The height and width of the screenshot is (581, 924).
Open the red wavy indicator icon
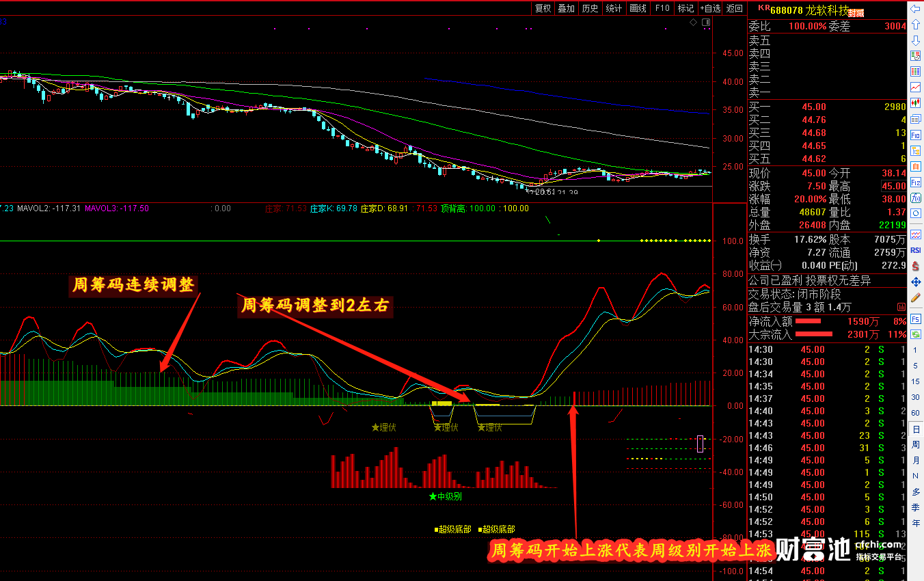coord(915,234)
